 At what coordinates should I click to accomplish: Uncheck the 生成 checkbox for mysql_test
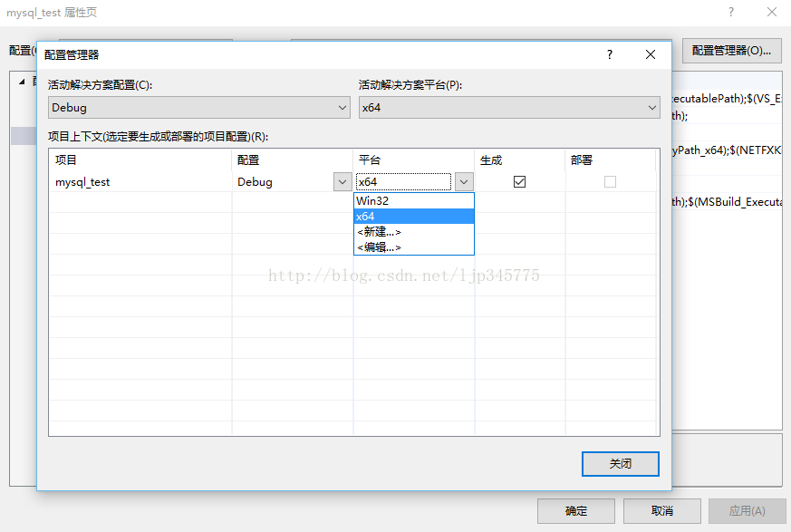point(519,181)
